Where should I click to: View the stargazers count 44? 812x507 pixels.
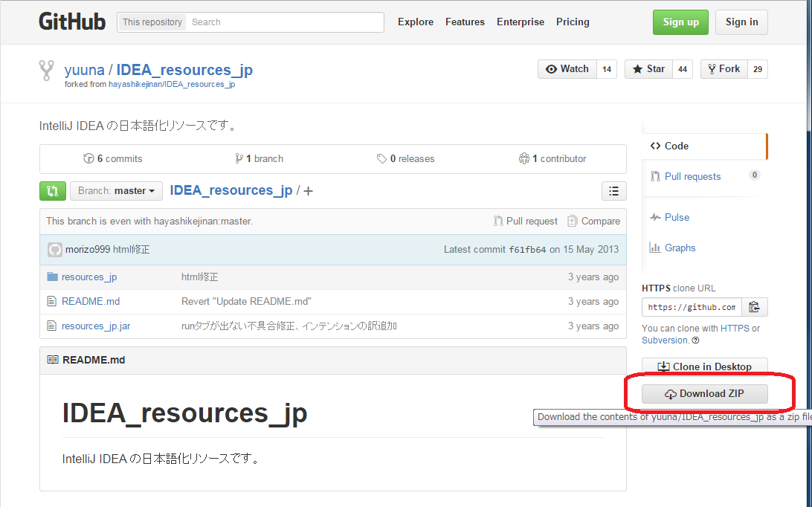683,69
